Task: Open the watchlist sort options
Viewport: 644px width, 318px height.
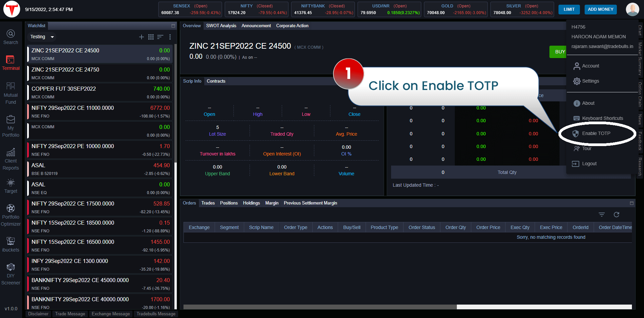Action: pyautogui.click(x=160, y=37)
